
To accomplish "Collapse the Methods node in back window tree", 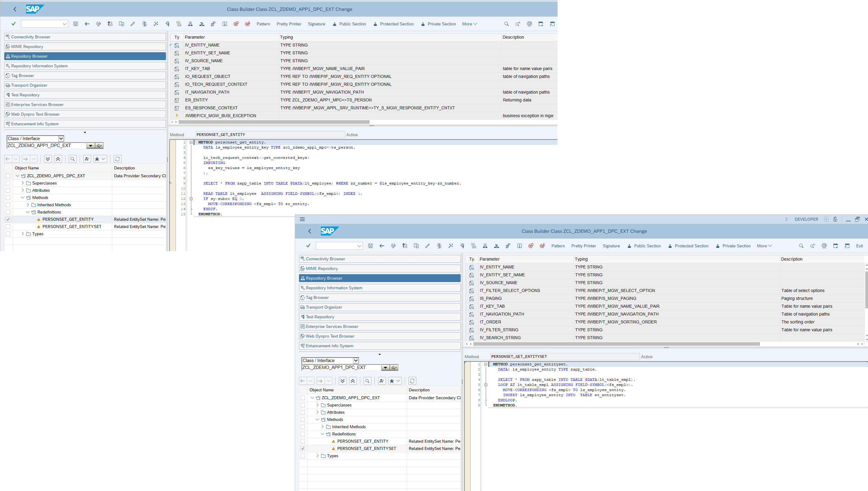I will 23,197.
